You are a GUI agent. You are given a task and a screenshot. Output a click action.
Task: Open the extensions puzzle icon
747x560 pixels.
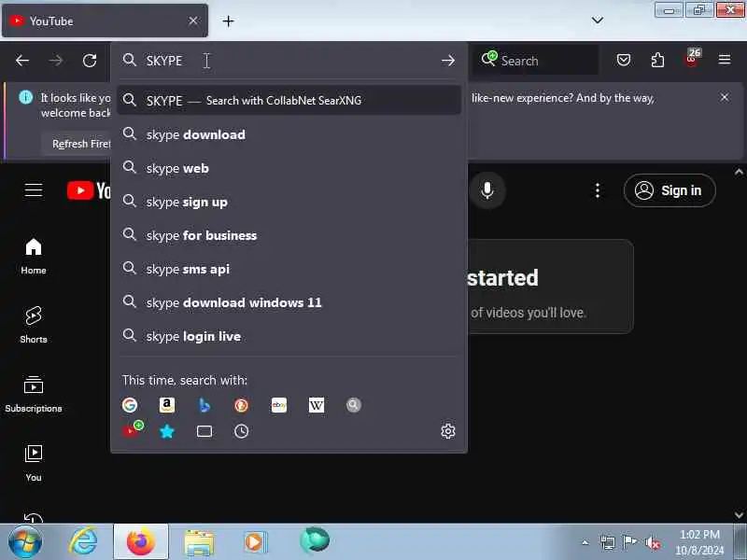click(x=657, y=60)
